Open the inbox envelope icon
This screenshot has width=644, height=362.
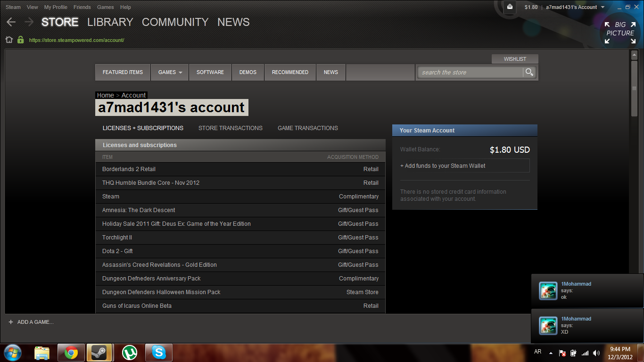tap(510, 7)
